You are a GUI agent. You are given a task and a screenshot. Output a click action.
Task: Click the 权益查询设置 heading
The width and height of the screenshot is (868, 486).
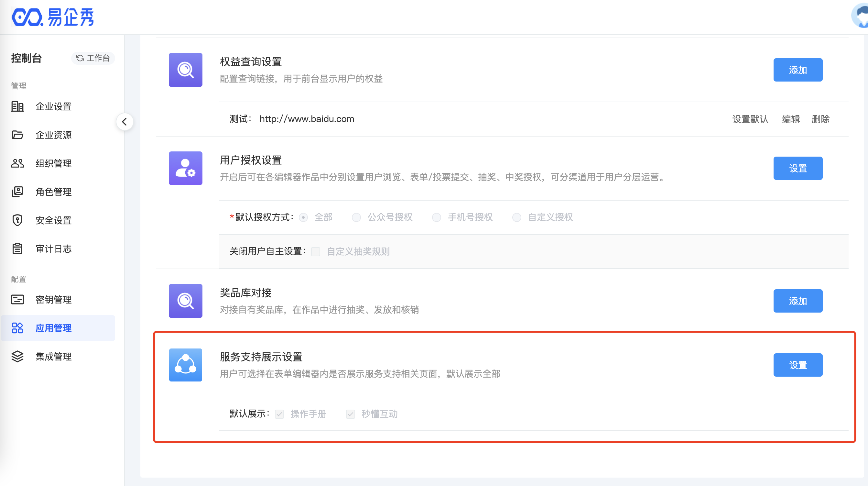251,62
